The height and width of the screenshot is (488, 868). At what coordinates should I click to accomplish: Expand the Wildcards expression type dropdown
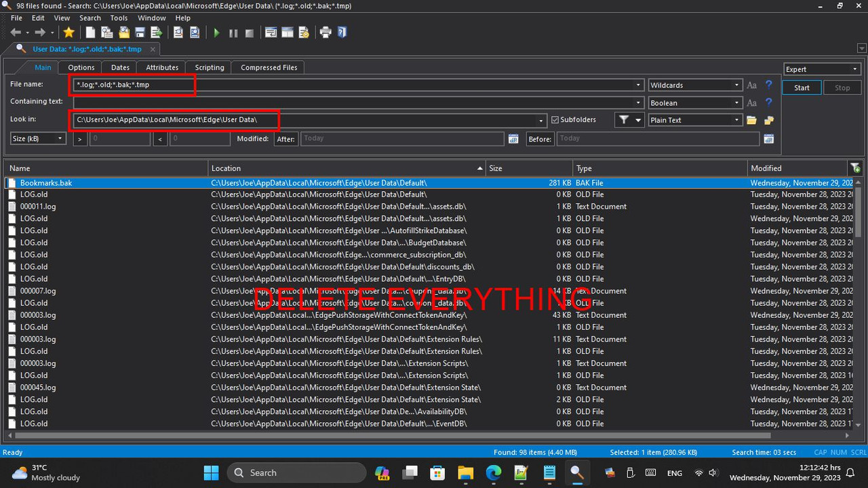tap(736, 85)
